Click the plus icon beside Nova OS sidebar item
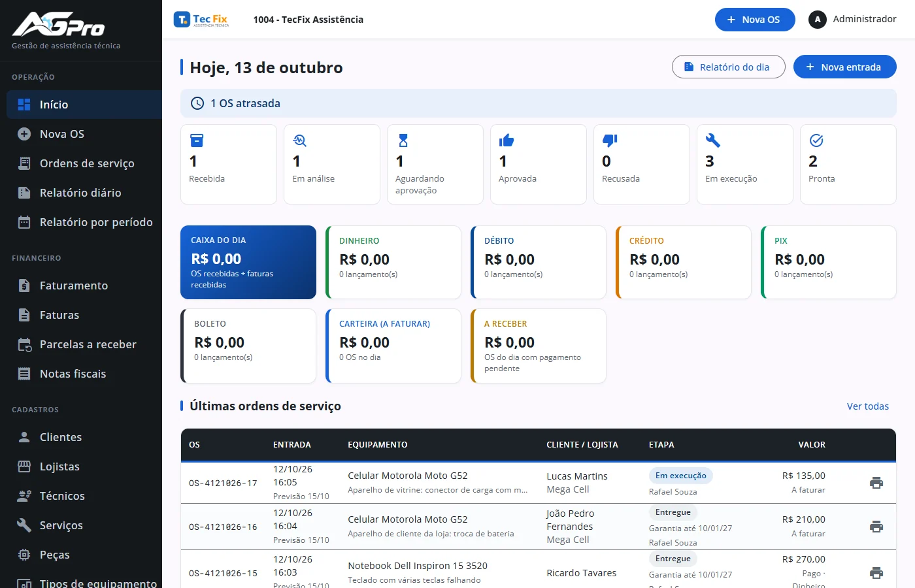 (24, 134)
